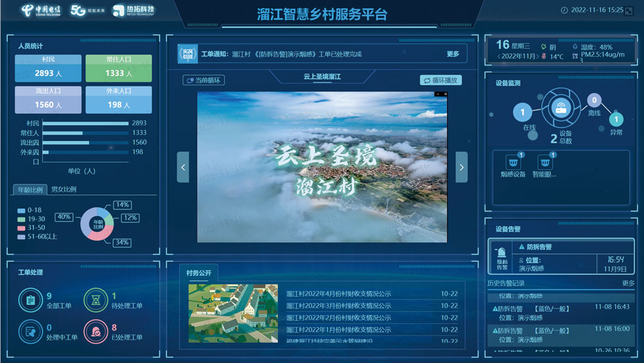Screen dimensions: 644x363
Task: Open the 烟感设备 device icon
Action: 513,163
